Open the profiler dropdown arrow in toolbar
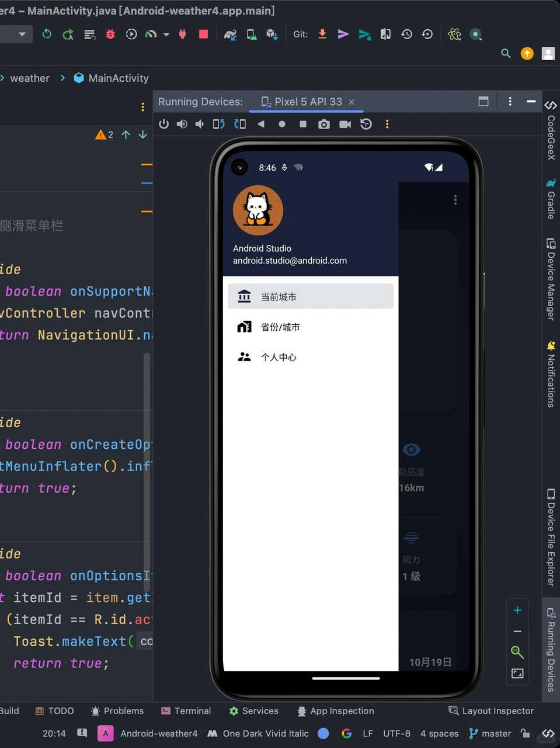Viewport: 560px width, 748px height. click(x=166, y=34)
